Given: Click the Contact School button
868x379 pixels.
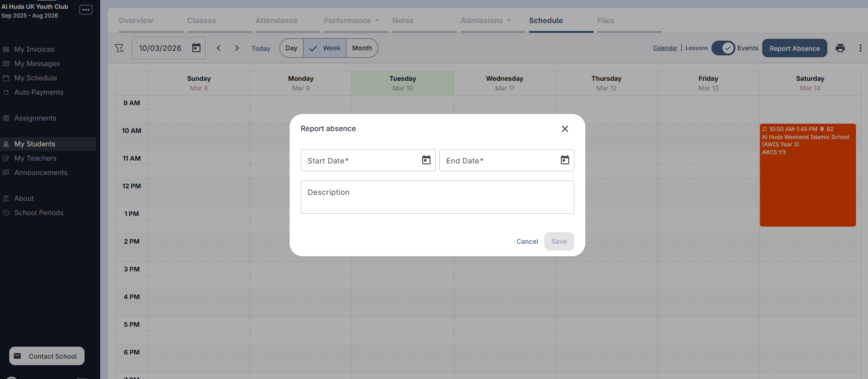Looking at the screenshot, I should (47, 356).
